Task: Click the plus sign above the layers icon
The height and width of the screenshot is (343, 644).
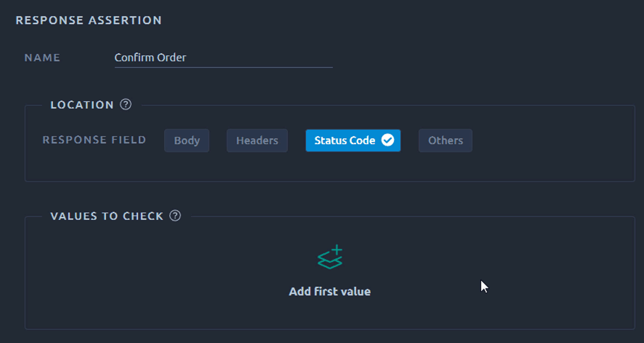Action: 337,250
